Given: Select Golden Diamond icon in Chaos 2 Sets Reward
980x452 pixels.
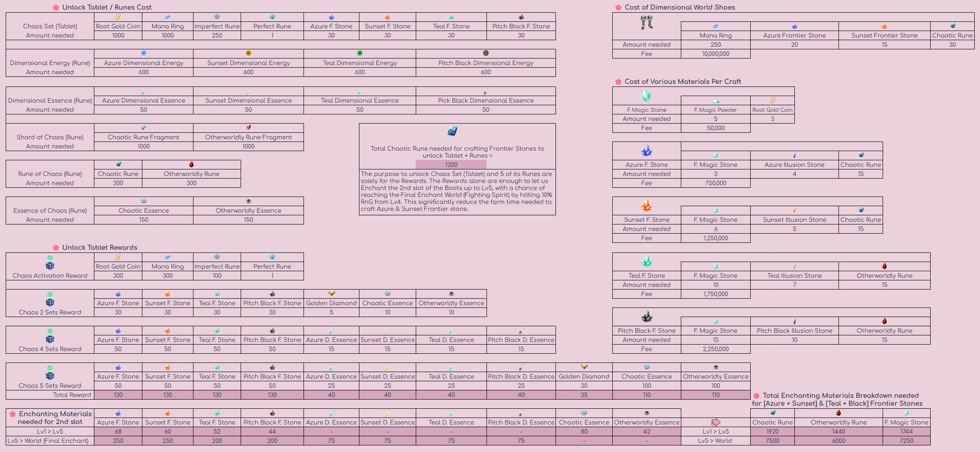Looking at the screenshot, I should (331, 293).
